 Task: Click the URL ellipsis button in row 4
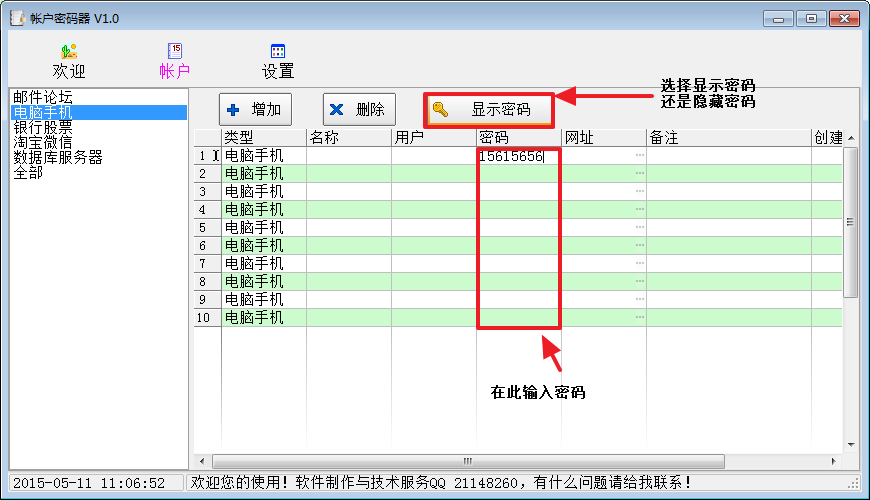click(640, 209)
